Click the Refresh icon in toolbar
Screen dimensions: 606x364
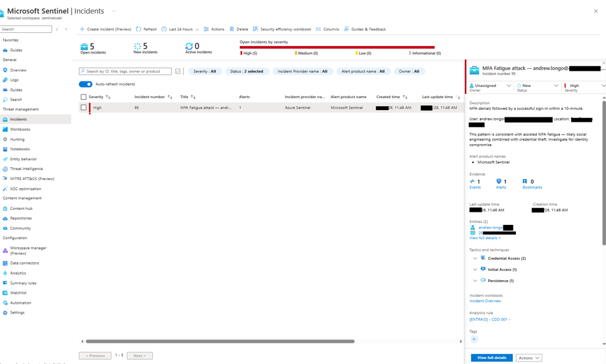[139, 29]
